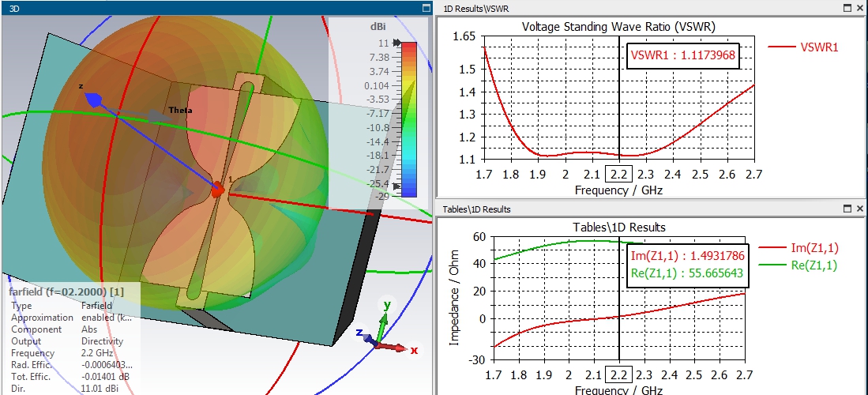Click the VSWR1 marker value box

(683, 55)
